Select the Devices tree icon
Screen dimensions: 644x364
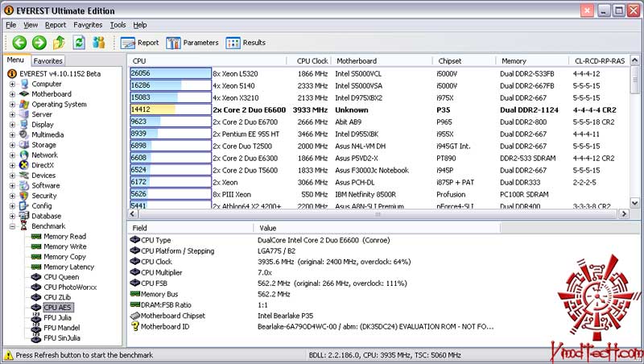point(24,176)
